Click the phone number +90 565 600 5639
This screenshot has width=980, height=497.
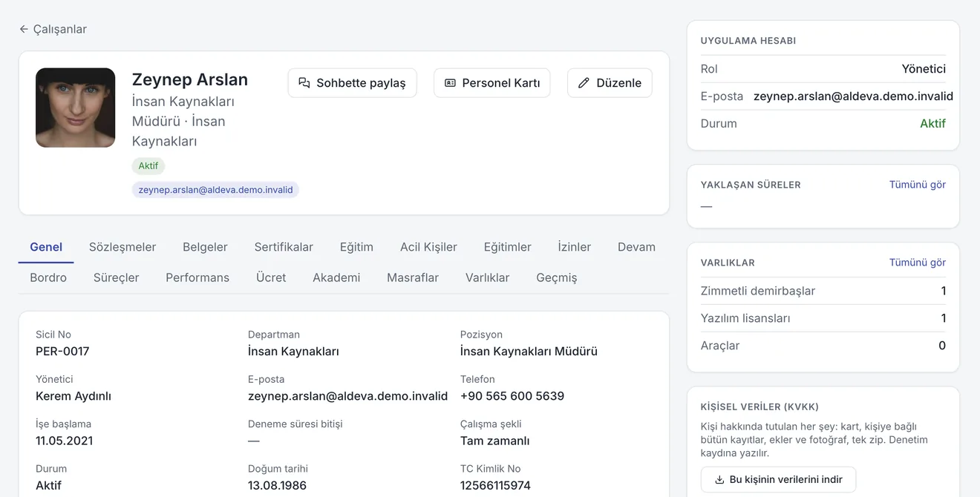pos(512,396)
